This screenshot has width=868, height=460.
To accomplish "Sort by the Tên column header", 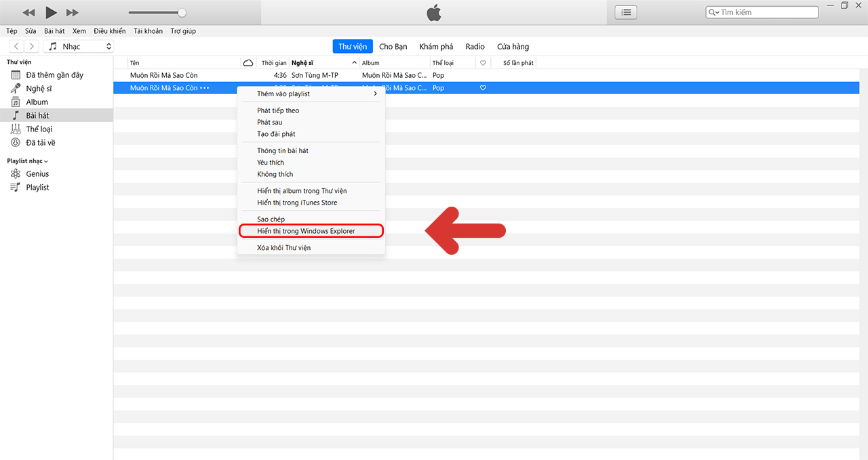I will click(x=184, y=63).
